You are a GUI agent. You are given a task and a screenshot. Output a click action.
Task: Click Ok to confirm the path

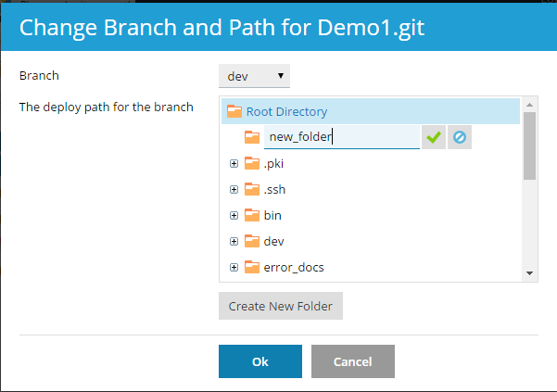click(x=260, y=361)
